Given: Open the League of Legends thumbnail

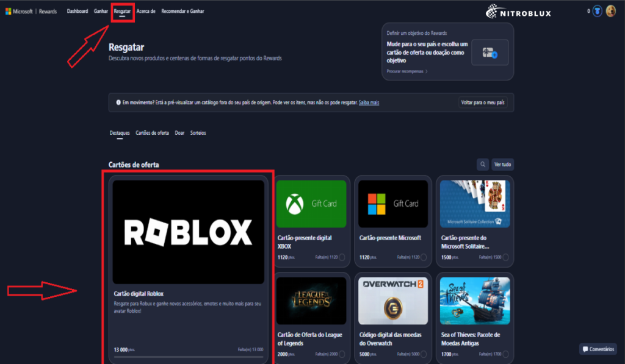Looking at the screenshot, I should point(311,301).
